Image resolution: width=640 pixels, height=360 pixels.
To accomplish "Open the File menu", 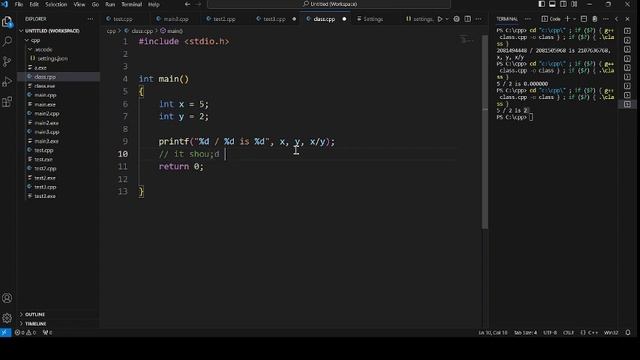I will [x=19, y=4].
